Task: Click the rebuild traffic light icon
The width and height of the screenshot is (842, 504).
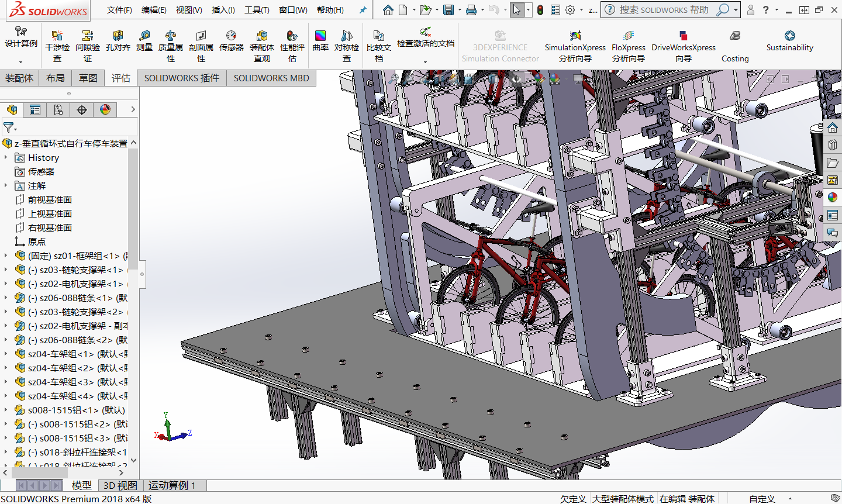Action: click(540, 10)
